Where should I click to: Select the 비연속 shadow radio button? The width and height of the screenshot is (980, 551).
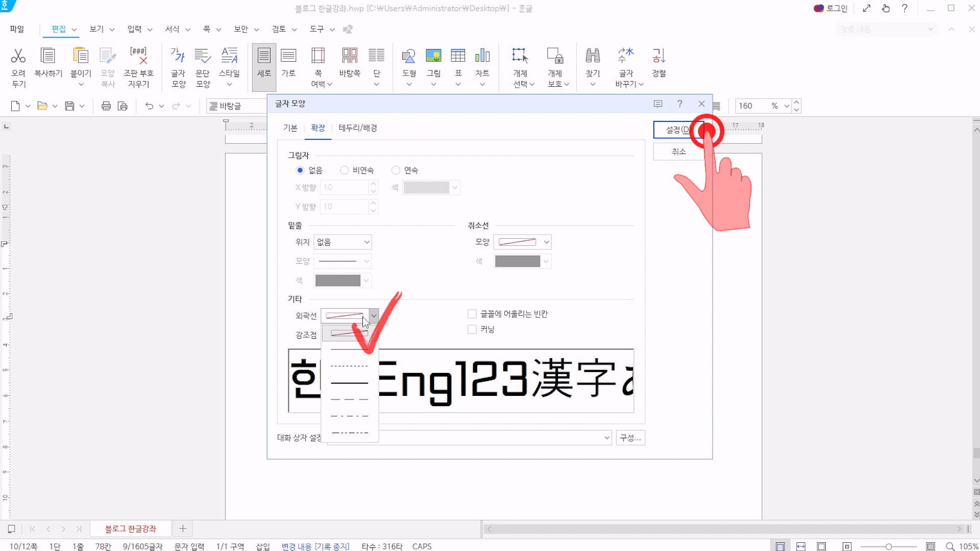(x=345, y=170)
